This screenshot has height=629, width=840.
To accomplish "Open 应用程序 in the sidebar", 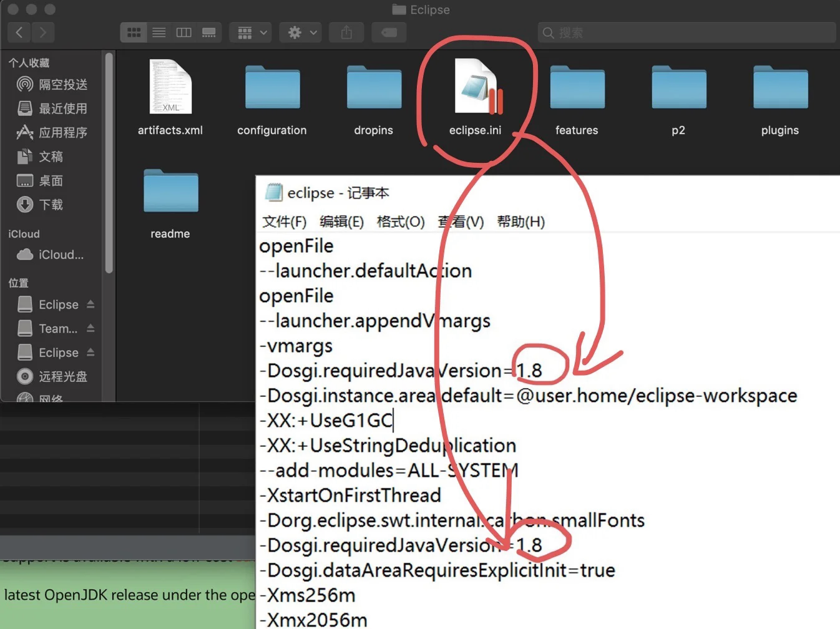I will 52,132.
